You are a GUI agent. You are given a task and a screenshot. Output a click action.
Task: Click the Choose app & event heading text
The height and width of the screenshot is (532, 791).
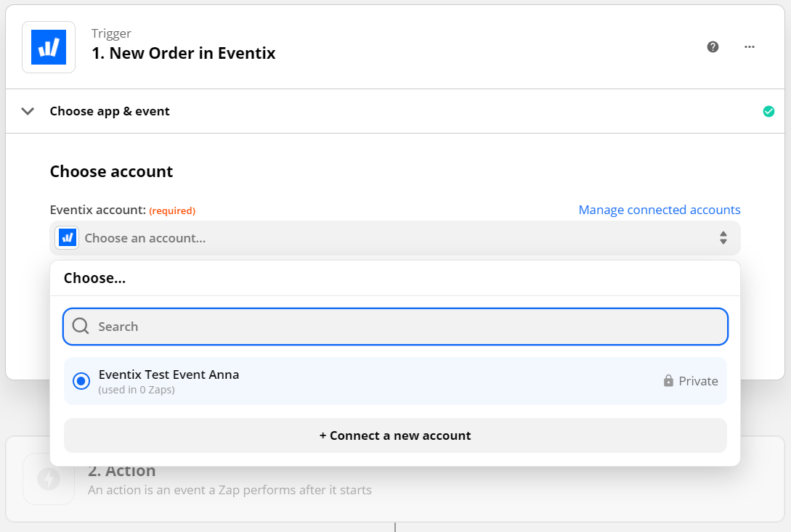point(110,112)
